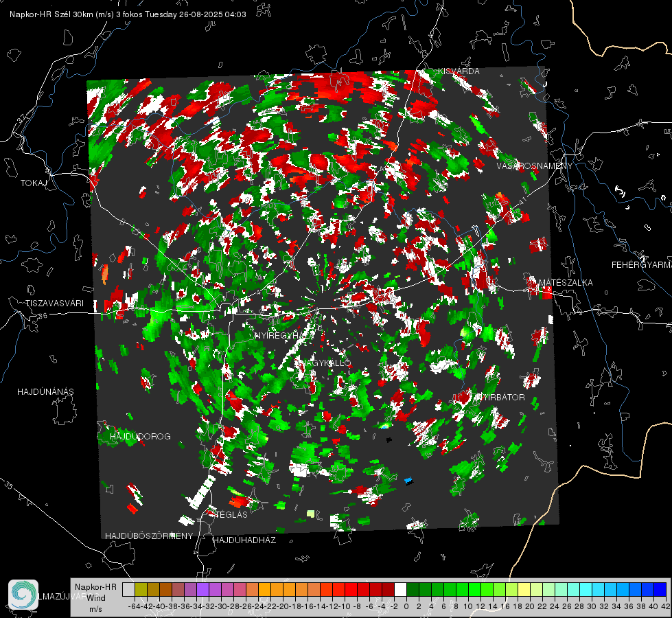Viewport: 672px width, 618px height.
Task: Click the swirl logo icon in the corner
Action: 23,595
